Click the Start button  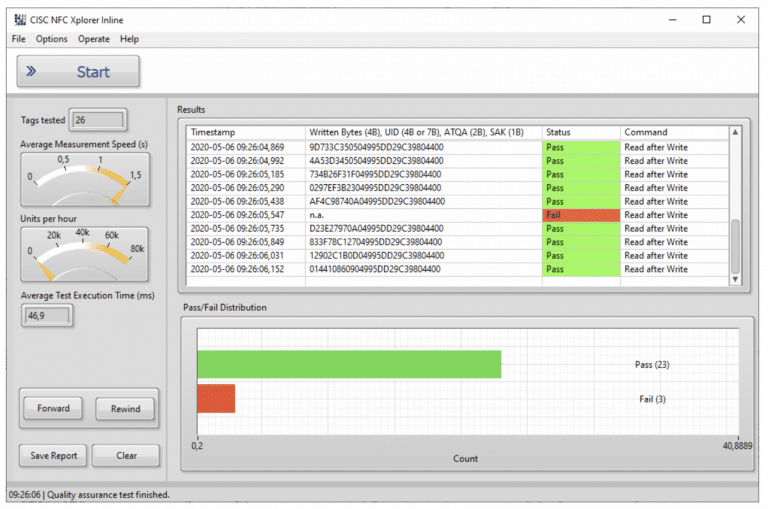click(78, 72)
